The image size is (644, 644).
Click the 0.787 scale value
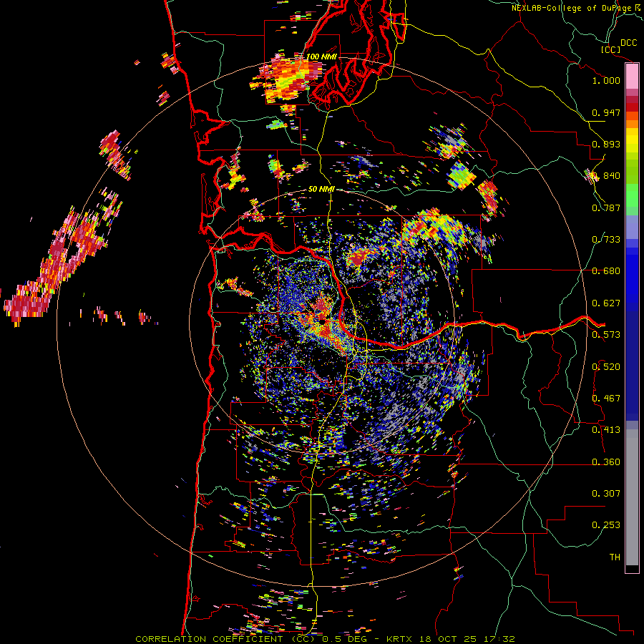[x=606, y=208]
